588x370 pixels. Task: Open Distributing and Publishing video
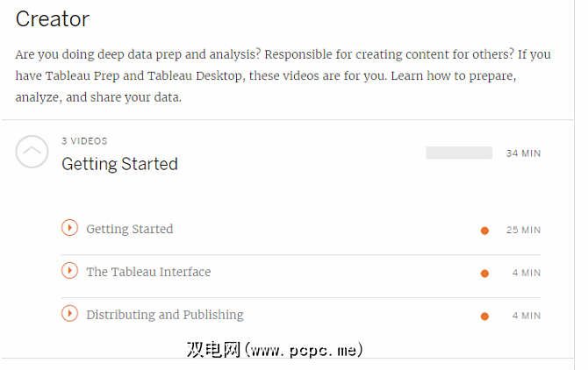pos(165,315)
